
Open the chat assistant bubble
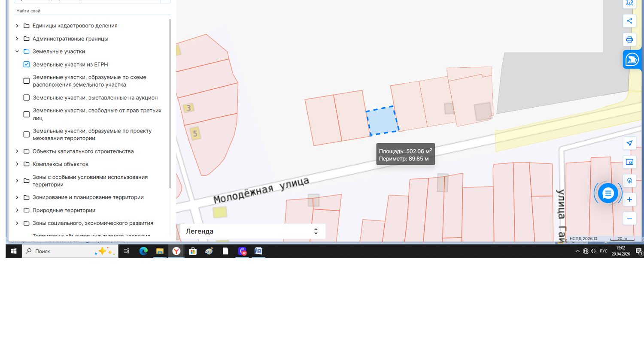[x=608, y=193]
